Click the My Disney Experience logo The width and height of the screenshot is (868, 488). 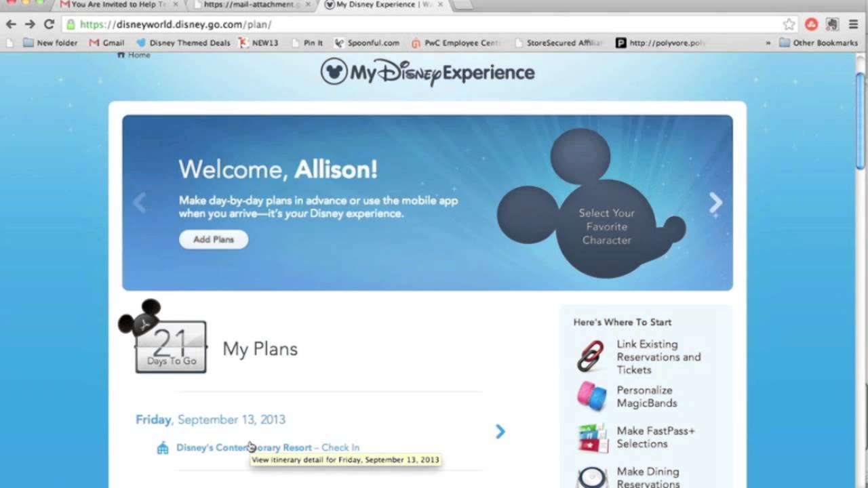[x=427, y=72]
